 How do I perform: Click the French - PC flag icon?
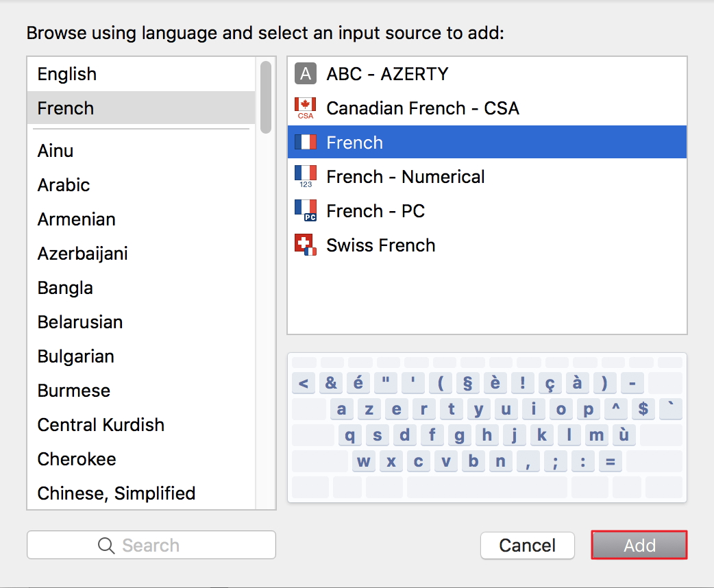(305, 210)
